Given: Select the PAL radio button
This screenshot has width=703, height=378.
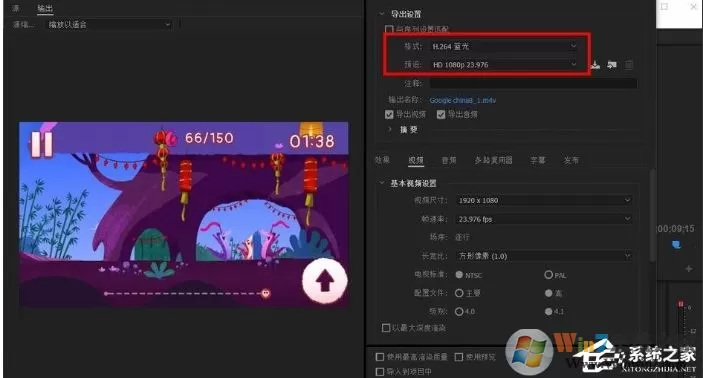Looking at the screenshot, I should click(548, 274).
